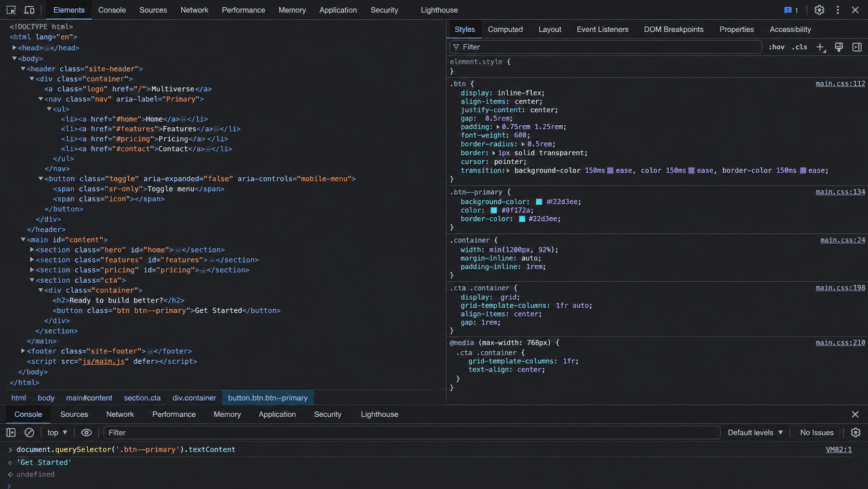The height and width of the screenshot is (489, 868).
Task: Open the first transition ease curve editor swatch
Action: pyautogui.click(x=610, y=170)
